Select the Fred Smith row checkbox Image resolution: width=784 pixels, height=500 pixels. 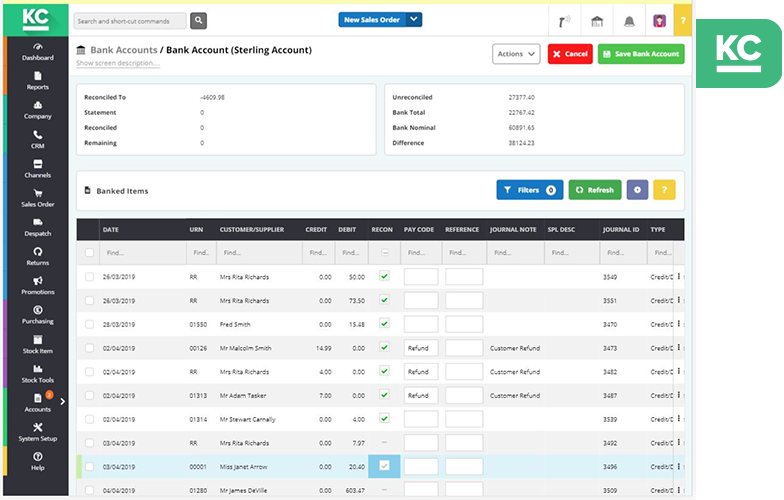click(x=90, y=324)
